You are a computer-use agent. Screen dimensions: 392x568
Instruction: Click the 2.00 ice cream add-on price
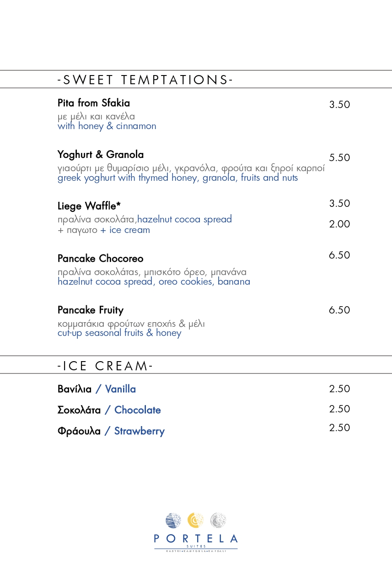pos(339,224)
